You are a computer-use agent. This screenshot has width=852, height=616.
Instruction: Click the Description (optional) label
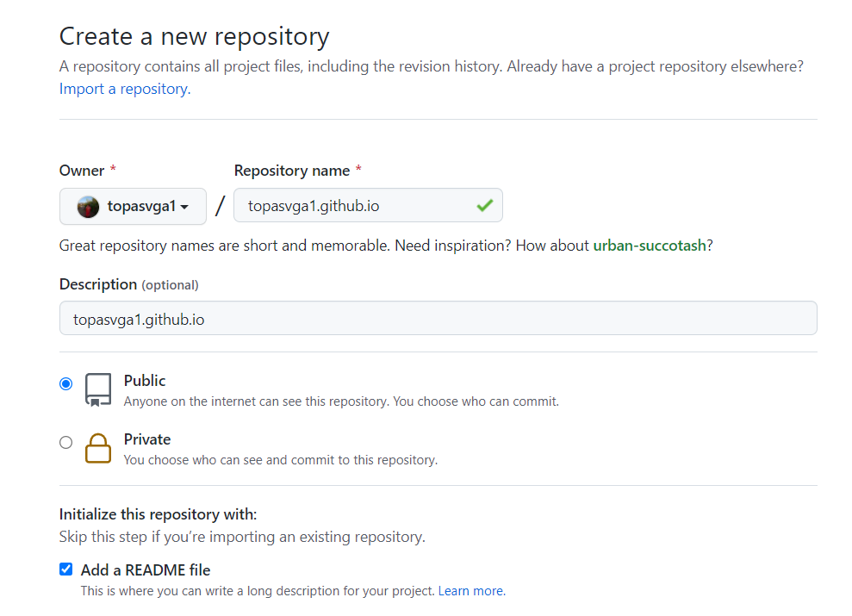128,284
